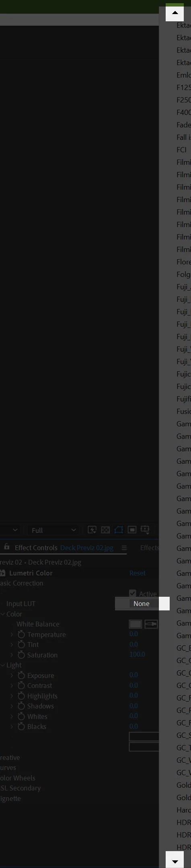Screen dimensions: 191x868
Task: Click the Temperature stopwatch icon
Action: 21,635
